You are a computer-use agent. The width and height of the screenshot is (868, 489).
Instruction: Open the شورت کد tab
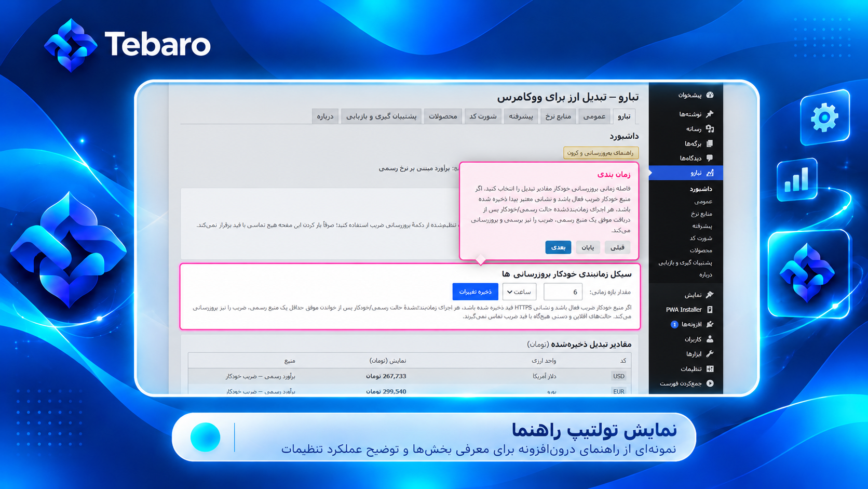pos(483,116)
